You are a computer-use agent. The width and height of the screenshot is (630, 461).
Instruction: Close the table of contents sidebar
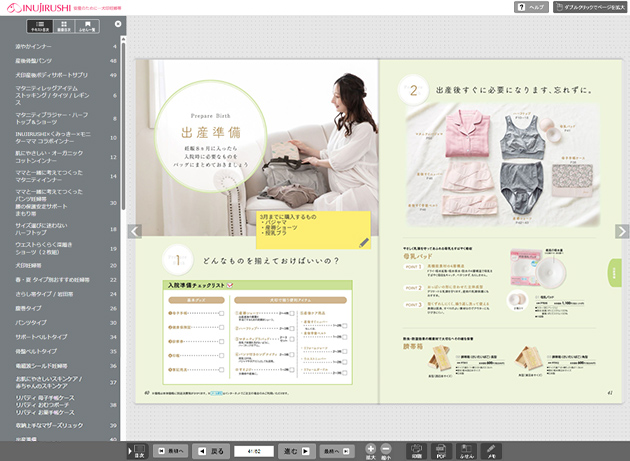118,23
